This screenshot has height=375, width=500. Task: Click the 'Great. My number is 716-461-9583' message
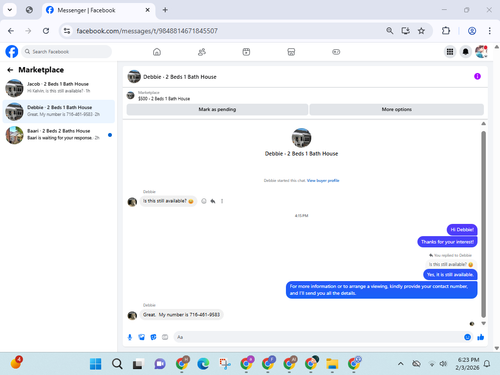181,315
